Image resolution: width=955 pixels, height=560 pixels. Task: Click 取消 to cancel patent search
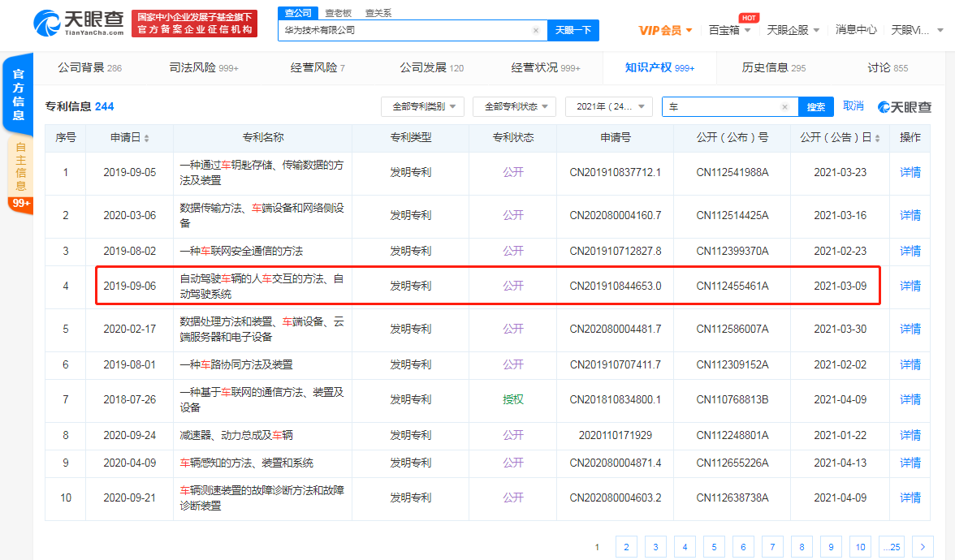853,106
